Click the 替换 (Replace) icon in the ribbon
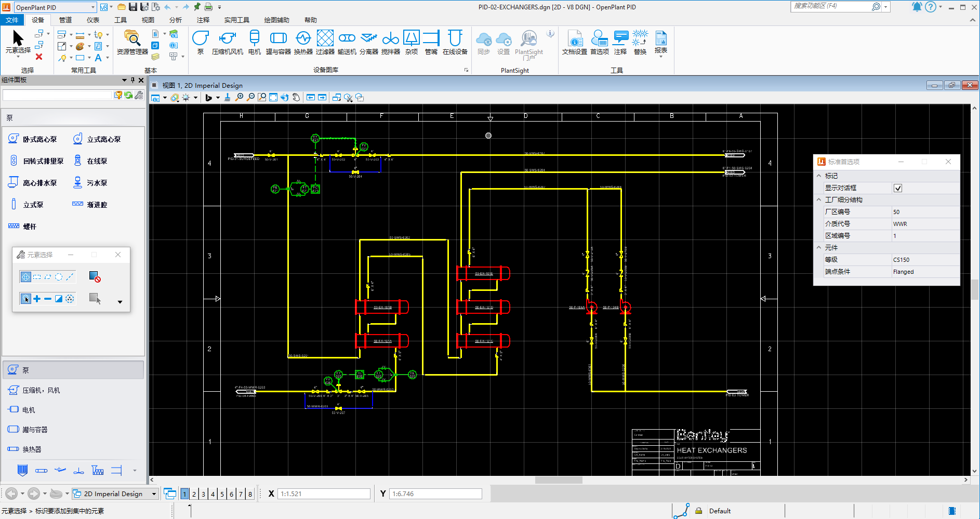 (x=640, y=42)
